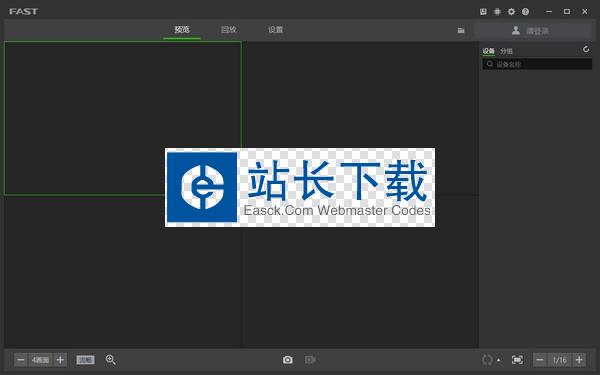The width and height of the screenshot is (600, 375).
Task: Click the 4画面 split layout label
Action: [41, 360]
